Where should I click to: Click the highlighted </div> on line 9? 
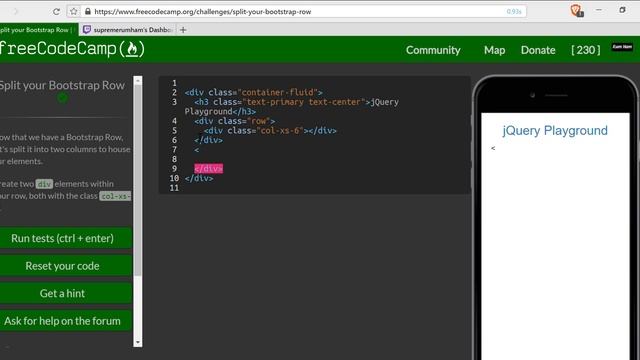(x=209, y=169)
